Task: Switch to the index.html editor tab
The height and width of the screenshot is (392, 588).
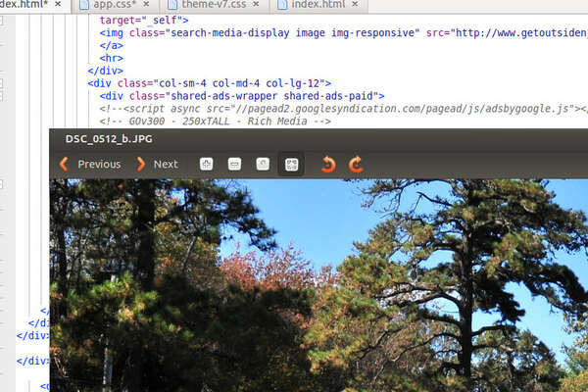Action: coord(318,5)
